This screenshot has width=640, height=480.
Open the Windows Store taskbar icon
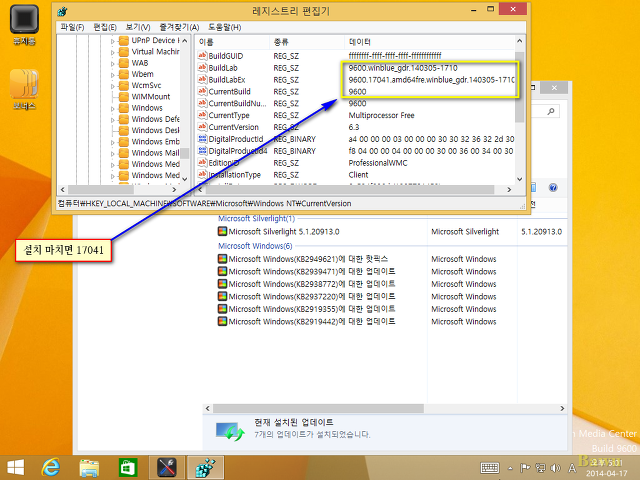[x=128, y=467]
